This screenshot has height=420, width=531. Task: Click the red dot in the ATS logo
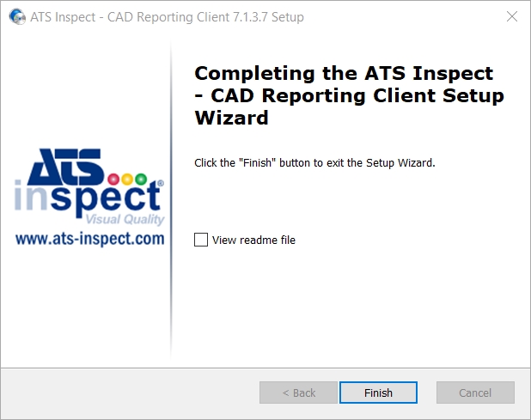tap(113, 179)
